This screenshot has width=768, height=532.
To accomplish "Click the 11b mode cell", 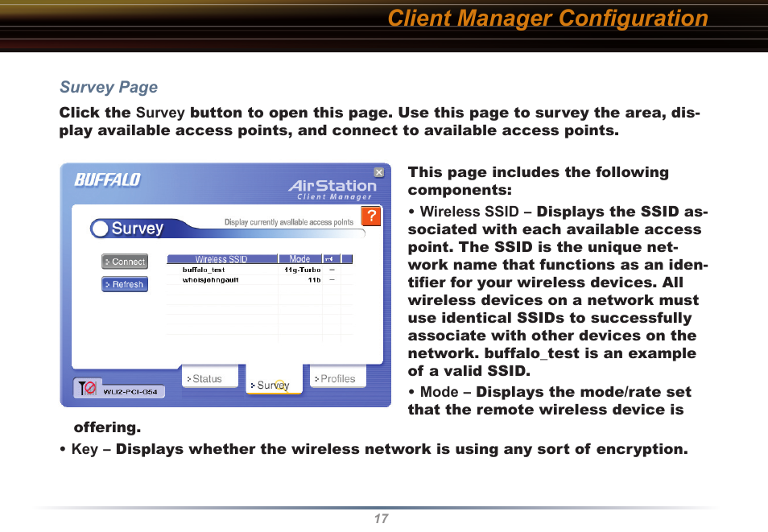I will [x=315, y=280].
